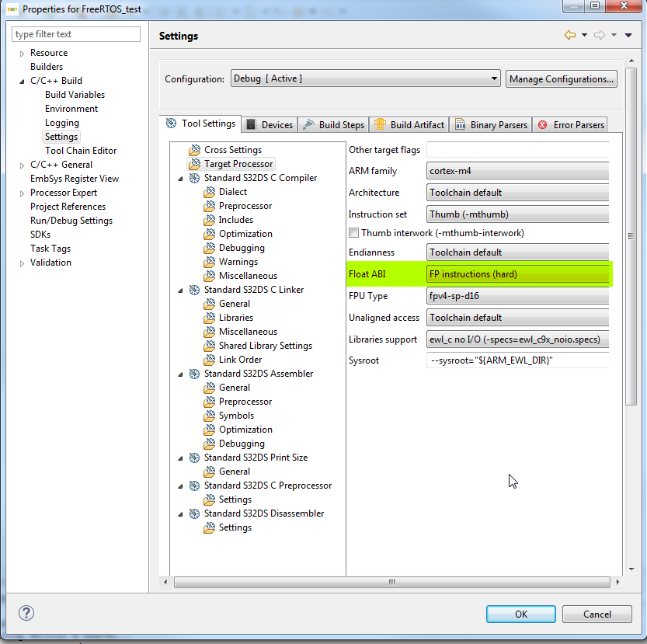Collapse the C/C++ Build tree node
The image size is (647, 644).
(22, 82)
